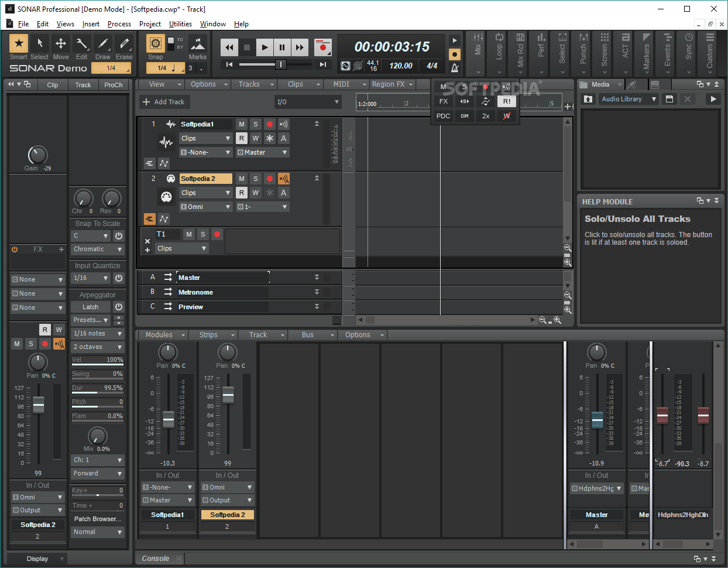Expand the Loop module
The width and height of the screenshot is (728, 568).
499,53
